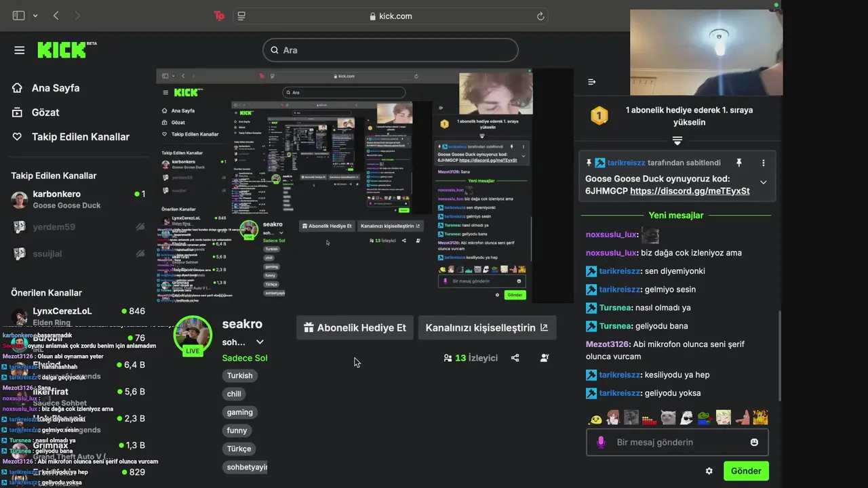Insert the cat emote

click(x=668, y=418)
